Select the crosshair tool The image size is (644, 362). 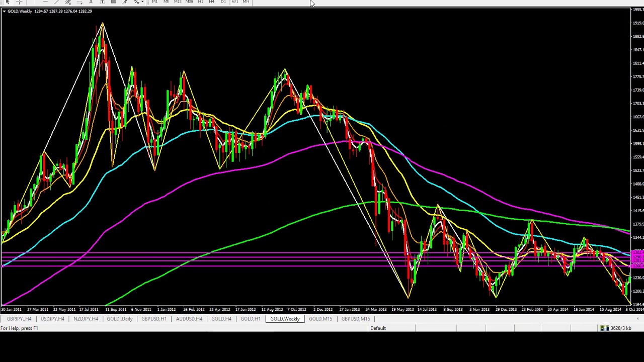point(19,2)
